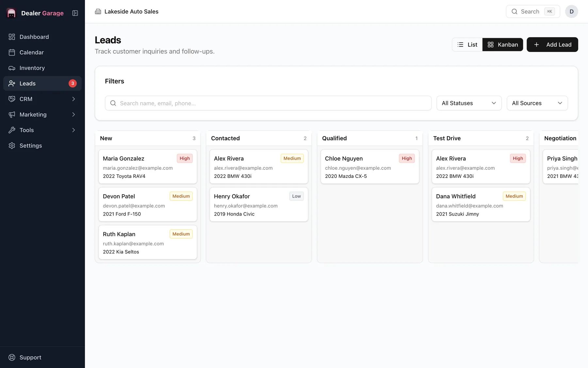Click the Marketing megaphone icon
This screenshot has width=588, height=368.
(12, 114)
